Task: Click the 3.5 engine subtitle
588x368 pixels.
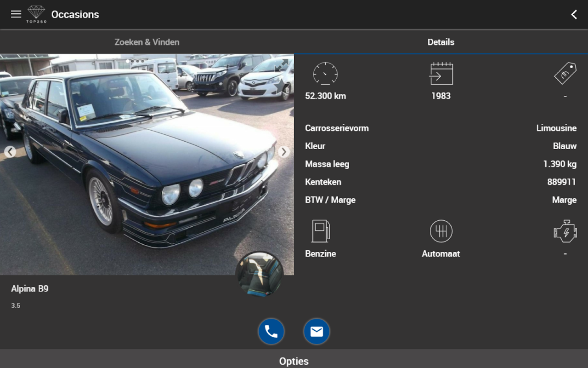Action: click(x=16, y=305)
